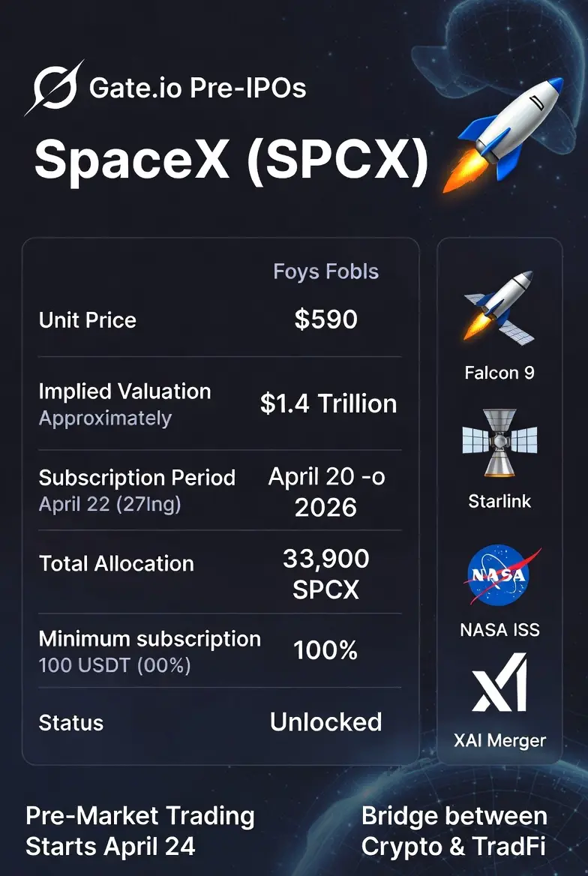Click the Falcon 9 rocket icon
This screenshot has width=588, height=876.
[x=499, y=309]
